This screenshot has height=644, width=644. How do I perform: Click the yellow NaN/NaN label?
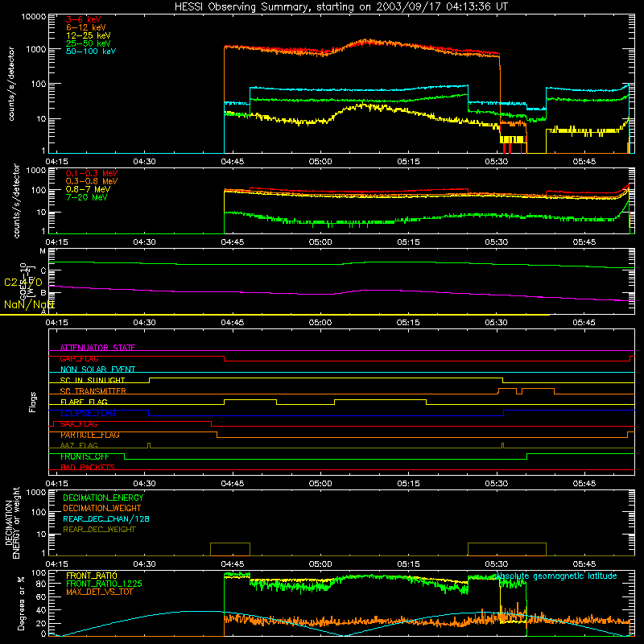tap(29, 304)
